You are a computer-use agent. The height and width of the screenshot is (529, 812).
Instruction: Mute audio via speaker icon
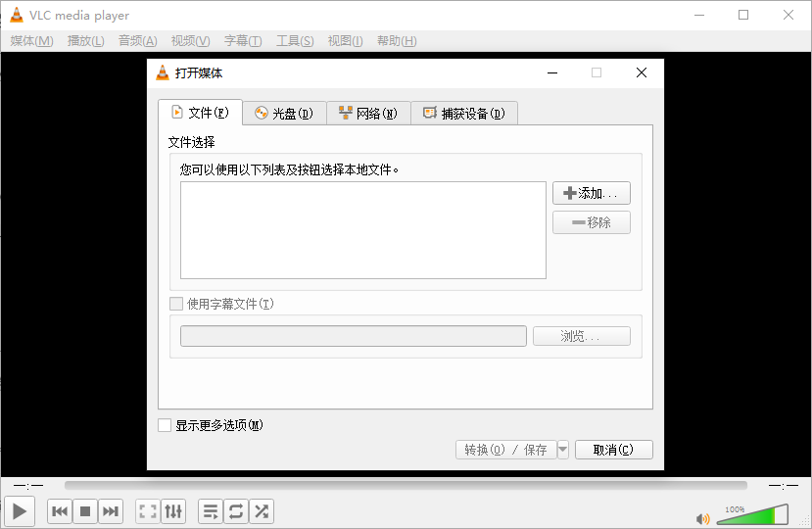pyautogui.click(x=702, y=518)
